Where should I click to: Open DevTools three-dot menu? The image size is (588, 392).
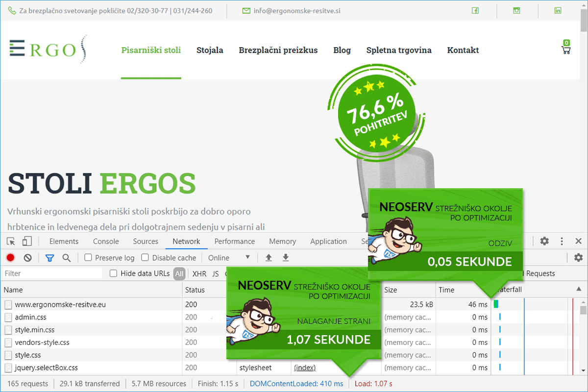tap(562, 241)
